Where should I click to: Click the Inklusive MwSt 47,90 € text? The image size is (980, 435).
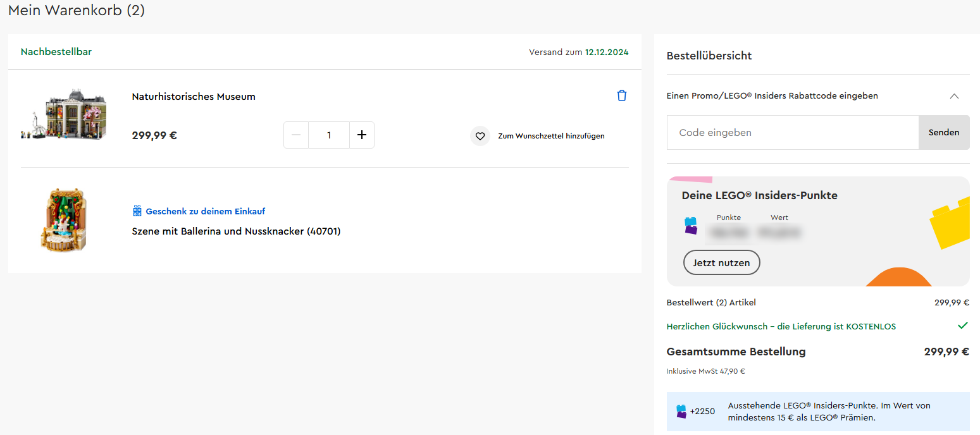[x=706, y=371]
